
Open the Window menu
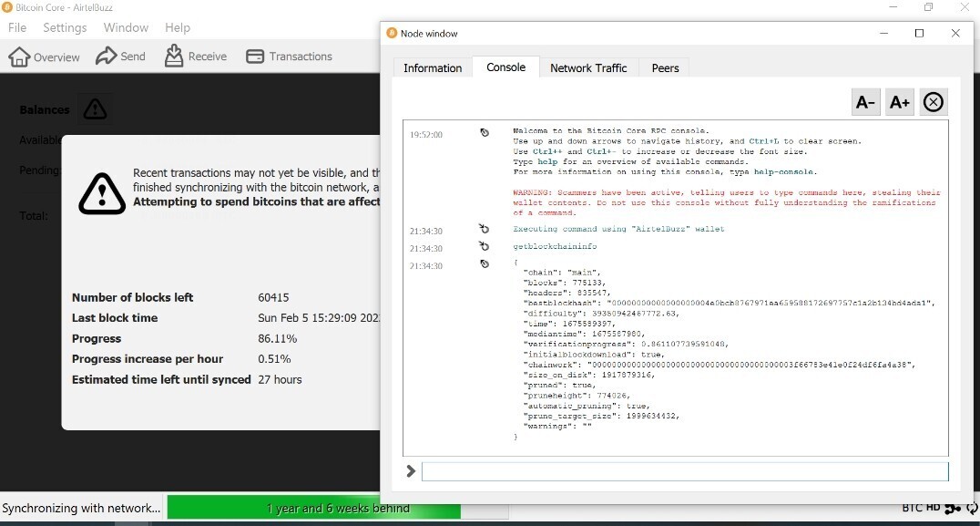(x=126, y=27)
